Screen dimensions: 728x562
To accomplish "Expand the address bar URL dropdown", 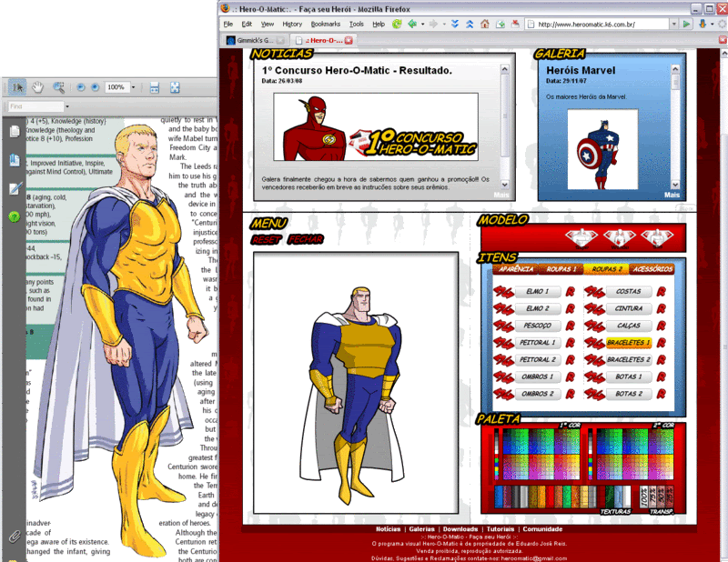I will pyautogui.click(x=673, y=25).
